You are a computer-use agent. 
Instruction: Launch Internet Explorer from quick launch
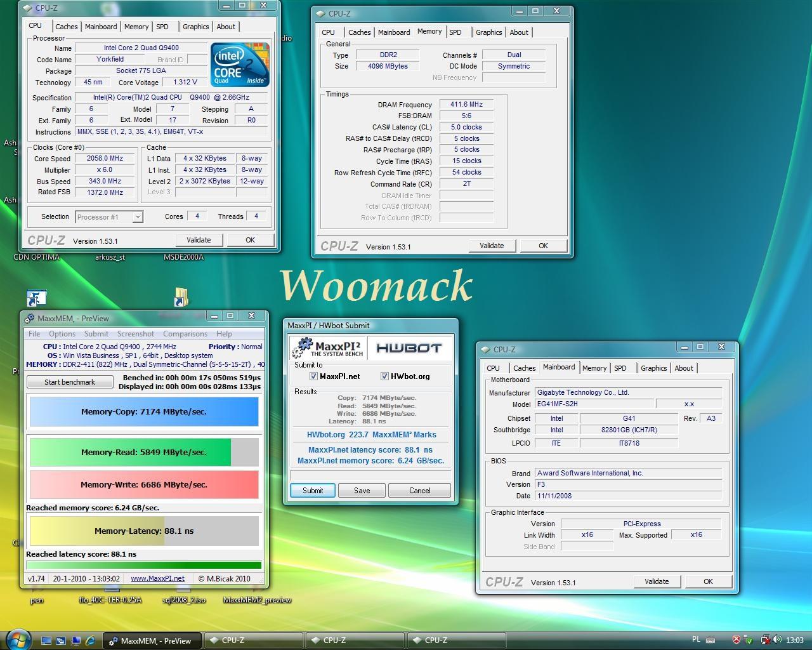(90, 641)
